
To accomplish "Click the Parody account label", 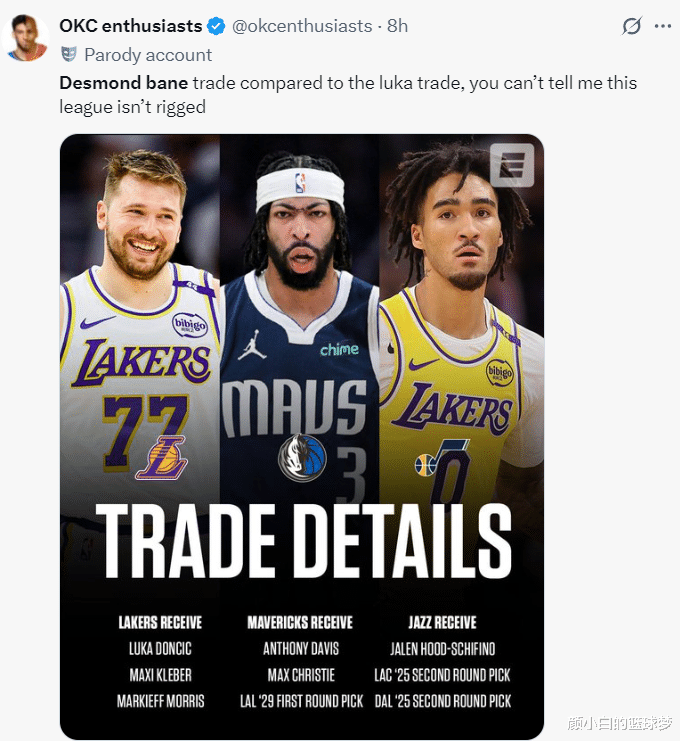I will click(x=148, y=55).
